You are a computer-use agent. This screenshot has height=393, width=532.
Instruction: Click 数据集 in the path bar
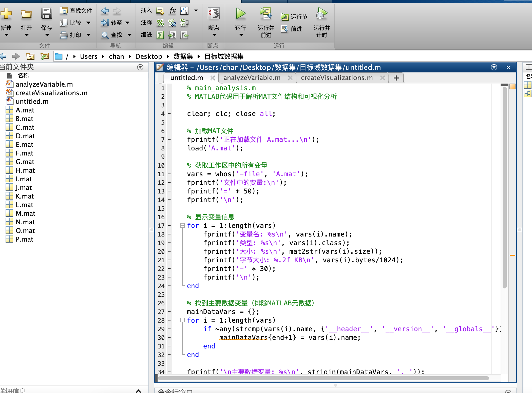click(x=183, y=56)
